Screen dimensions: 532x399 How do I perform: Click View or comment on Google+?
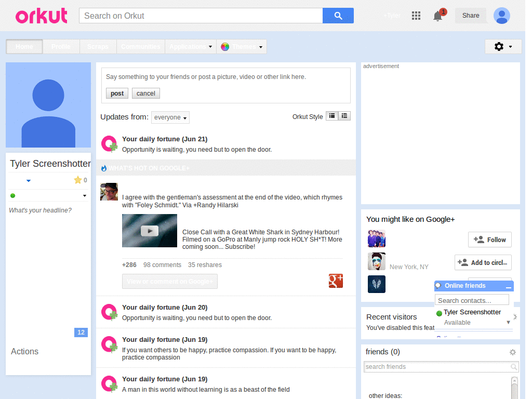tap(170, 282)
